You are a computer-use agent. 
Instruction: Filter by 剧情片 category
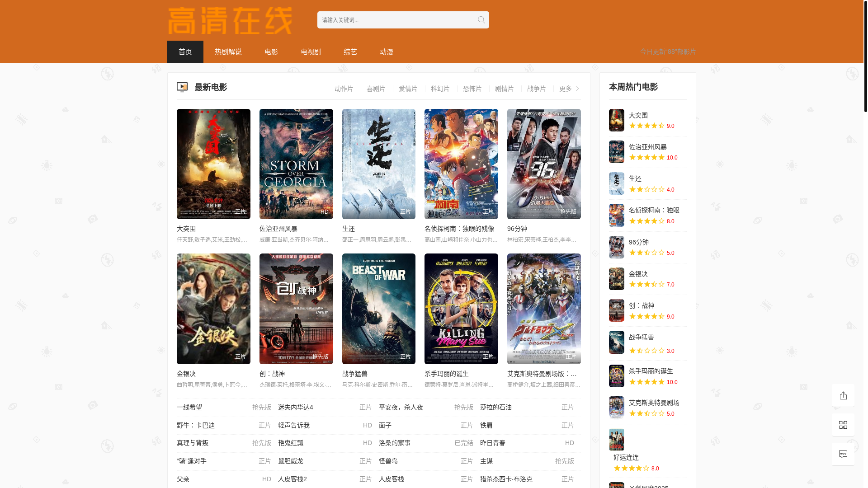pyautogui.click(x=504, y=89)
